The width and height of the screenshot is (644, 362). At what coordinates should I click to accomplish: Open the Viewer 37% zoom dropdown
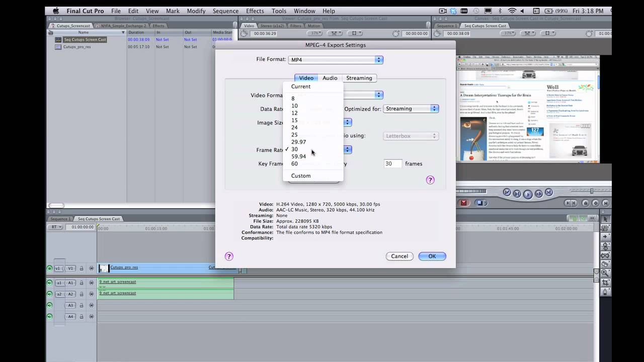click(x=314, y=33)
